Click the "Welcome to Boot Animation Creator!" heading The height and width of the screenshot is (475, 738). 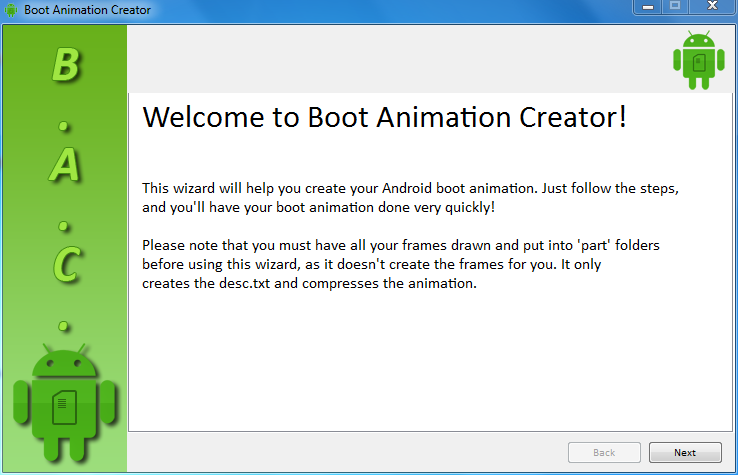[385, 117]
